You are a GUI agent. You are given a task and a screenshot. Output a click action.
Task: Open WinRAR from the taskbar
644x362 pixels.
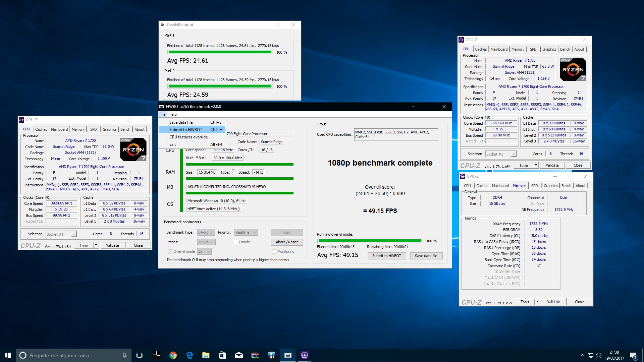coord(255,355)
